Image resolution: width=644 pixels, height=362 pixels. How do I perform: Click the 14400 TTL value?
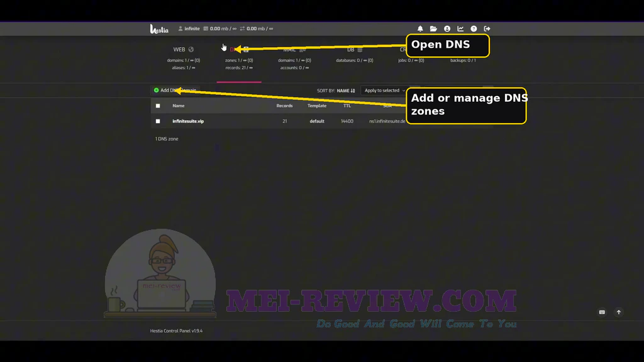tap(347, 121)
